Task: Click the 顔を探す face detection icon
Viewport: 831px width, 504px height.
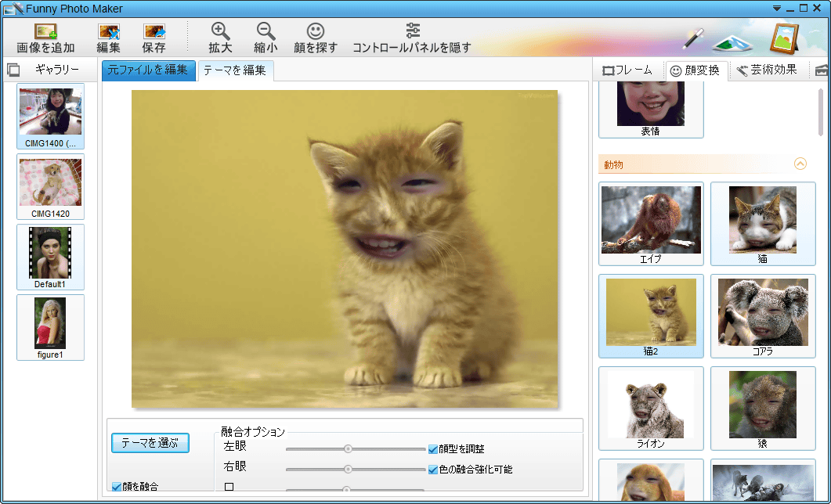Action: click(x=316, y=31)
